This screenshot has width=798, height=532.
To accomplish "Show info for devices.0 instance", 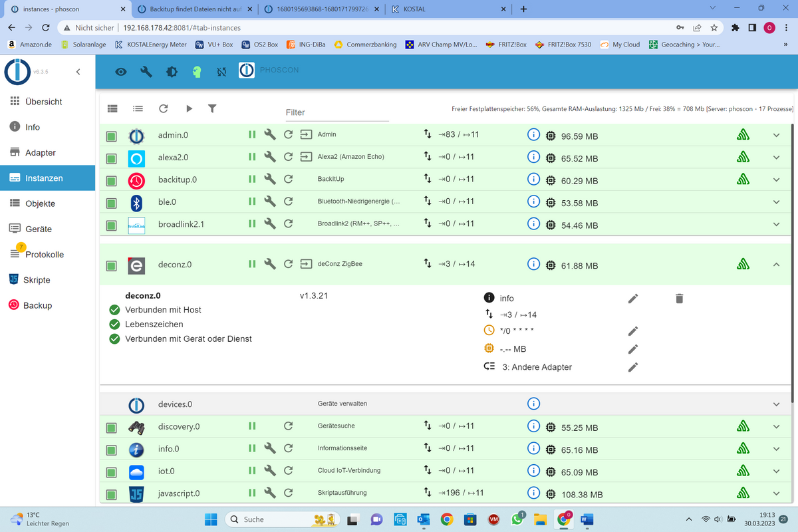I will [533, 404].
